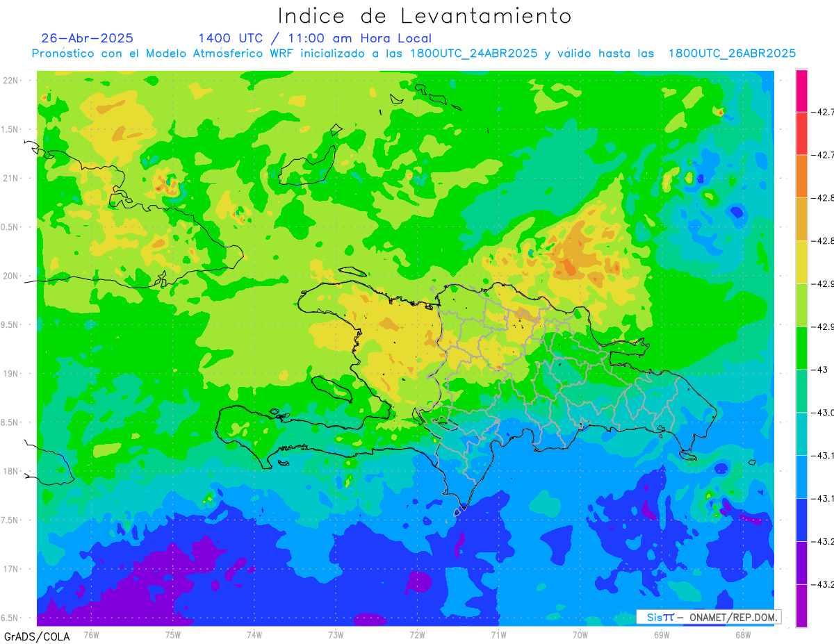Choose the lime yellow-green swatch between -42.9 marks
Viewport: 834px width, 644px height.
[x=801, y=306]
